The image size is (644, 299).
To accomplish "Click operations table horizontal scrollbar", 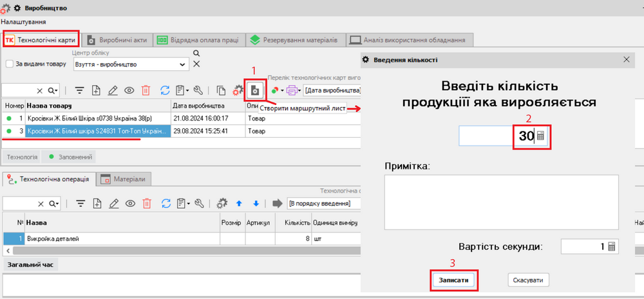I will [185, 250].
